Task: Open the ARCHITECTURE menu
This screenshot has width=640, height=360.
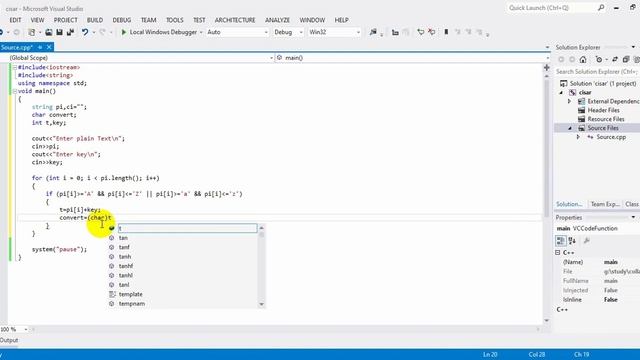Action: point(235,20)
